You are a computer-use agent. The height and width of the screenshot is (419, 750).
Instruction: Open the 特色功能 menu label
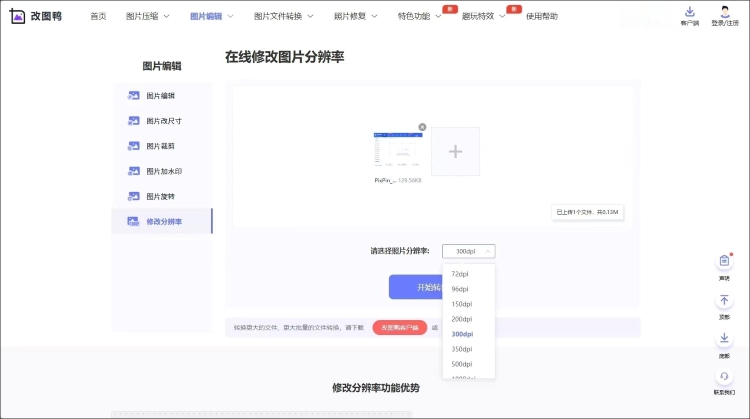point(414,16)
